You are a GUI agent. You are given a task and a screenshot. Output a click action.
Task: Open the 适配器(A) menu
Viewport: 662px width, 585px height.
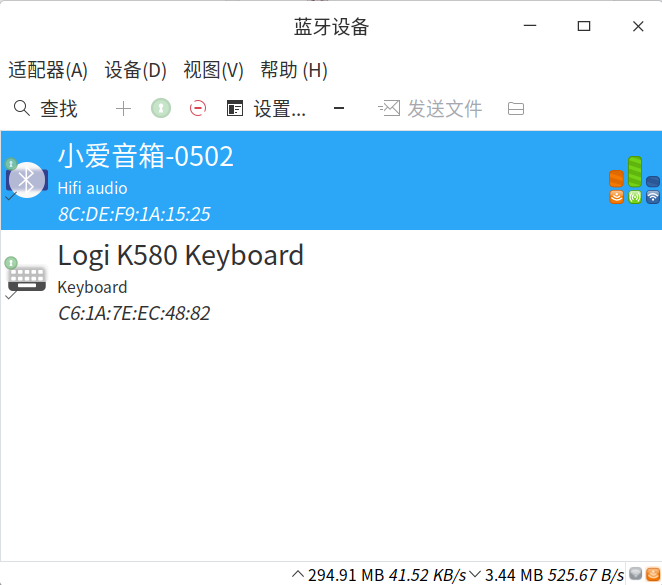[48, 70]
